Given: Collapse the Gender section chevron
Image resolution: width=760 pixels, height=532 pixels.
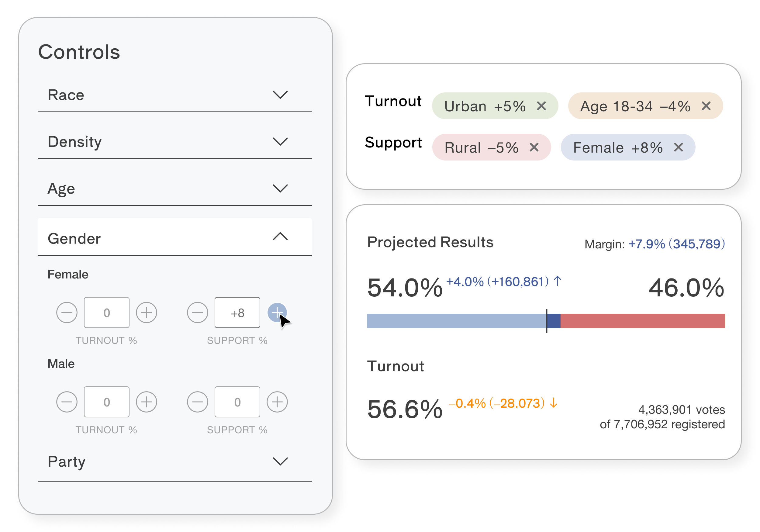Looking at the screenshot, I should (280, 237).
